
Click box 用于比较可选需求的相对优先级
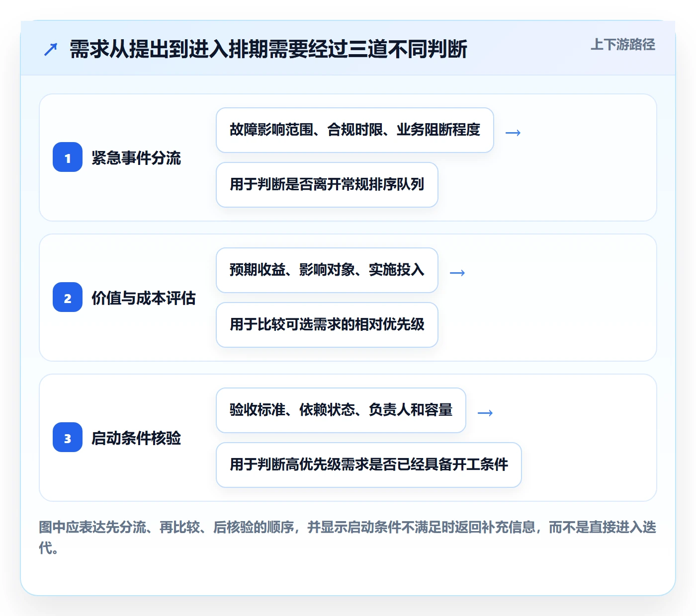click(x=327, y=325)
